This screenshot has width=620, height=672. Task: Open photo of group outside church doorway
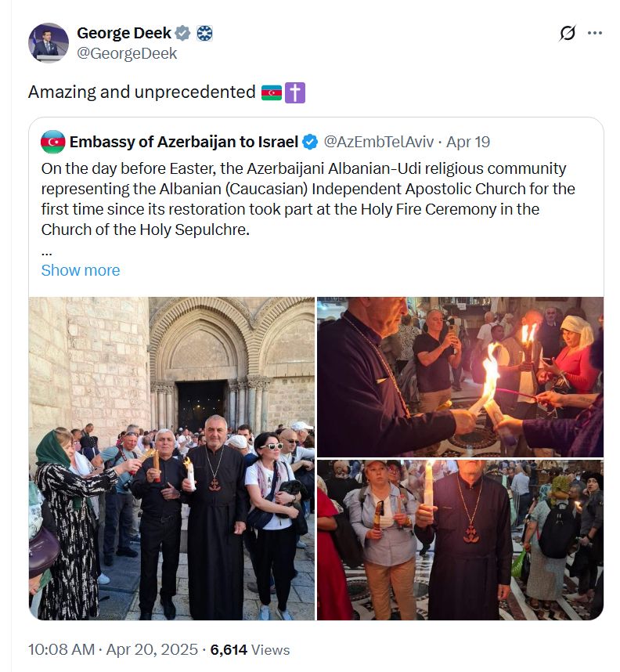pos(171,458)
